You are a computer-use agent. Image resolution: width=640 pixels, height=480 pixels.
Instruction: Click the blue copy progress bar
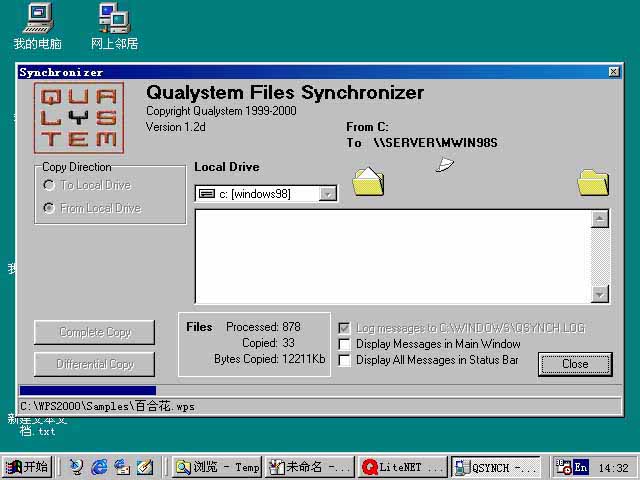(x=88, y=390)
